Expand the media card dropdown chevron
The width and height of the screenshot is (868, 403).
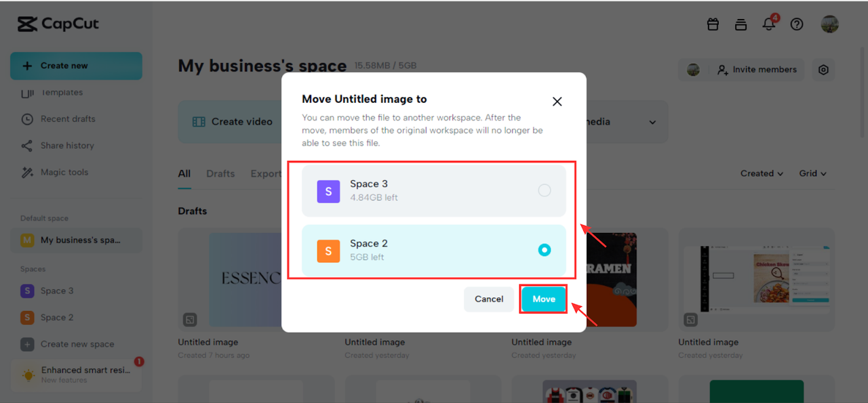[652, 123]
